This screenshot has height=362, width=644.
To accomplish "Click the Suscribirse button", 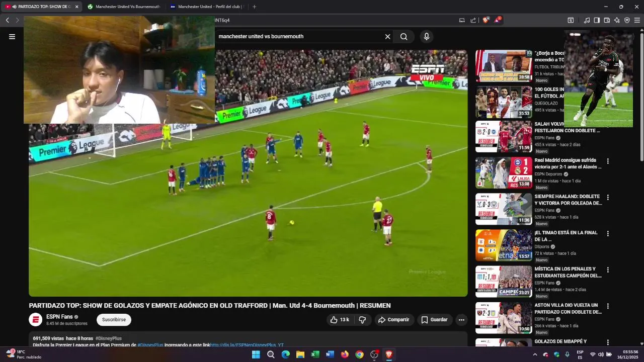I will point(114,320).
